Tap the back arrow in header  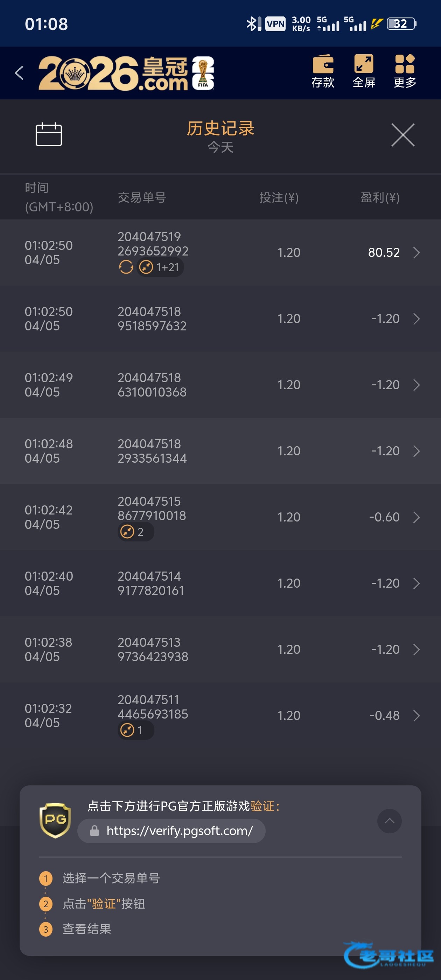pos(19,73)
